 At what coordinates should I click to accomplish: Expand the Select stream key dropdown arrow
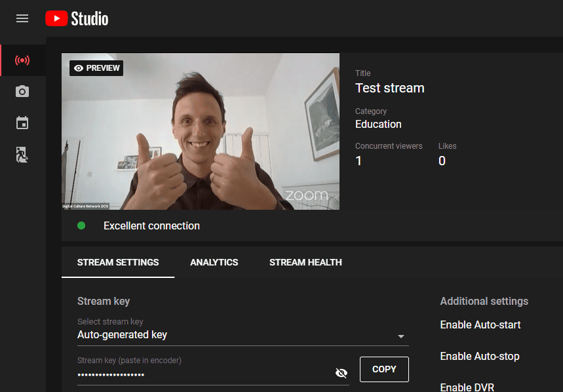coord(401,336)
